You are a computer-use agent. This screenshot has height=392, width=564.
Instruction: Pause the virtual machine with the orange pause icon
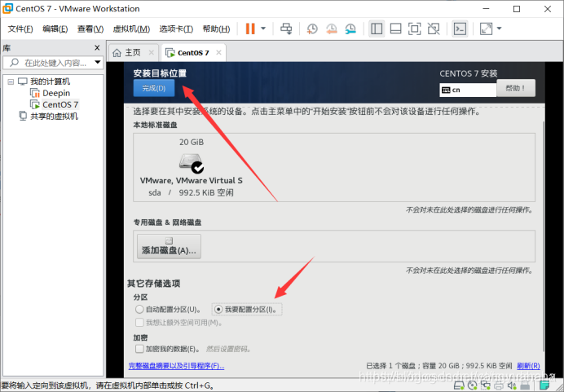pos(250,29)
